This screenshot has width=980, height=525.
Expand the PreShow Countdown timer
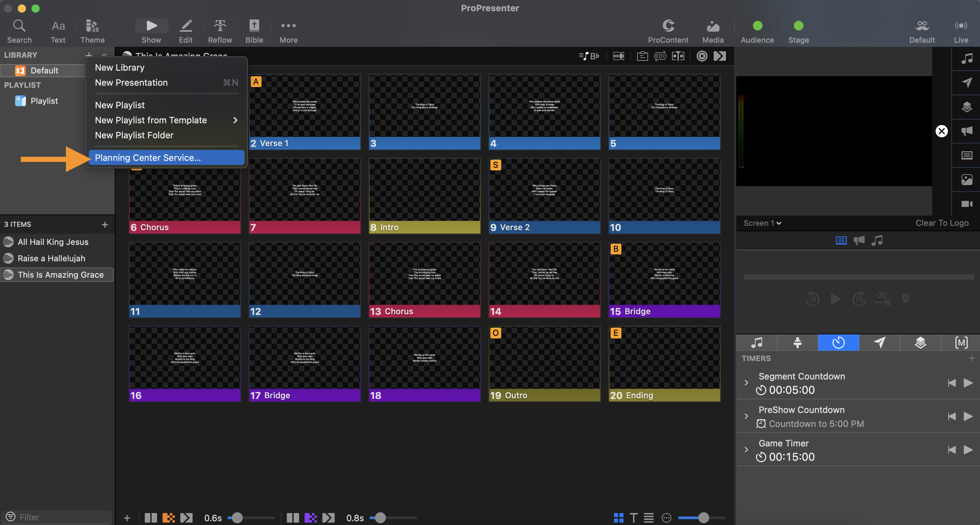746,416
